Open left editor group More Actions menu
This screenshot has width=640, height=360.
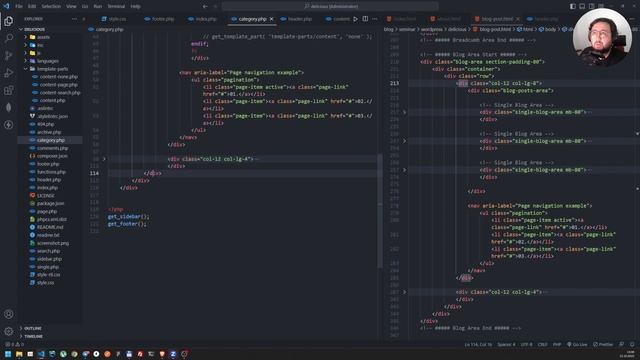(x=375, y=19)
